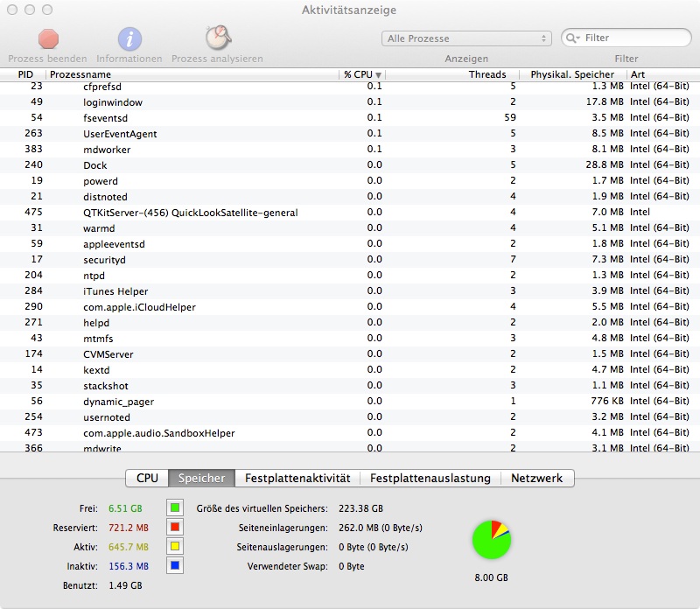
Task: Click the 8.00 GB total memory label
Action: 491,577
